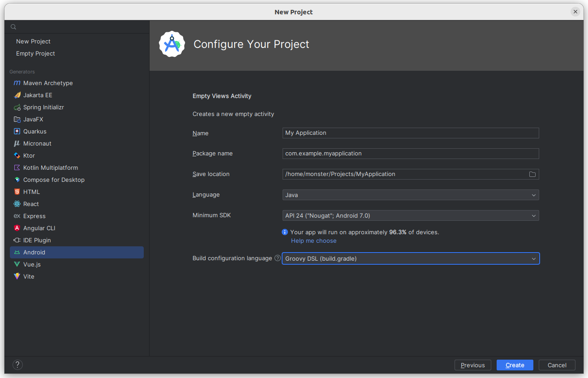588x378 pixels.
Task: Click the React atom icon
Action: point(17,204)
